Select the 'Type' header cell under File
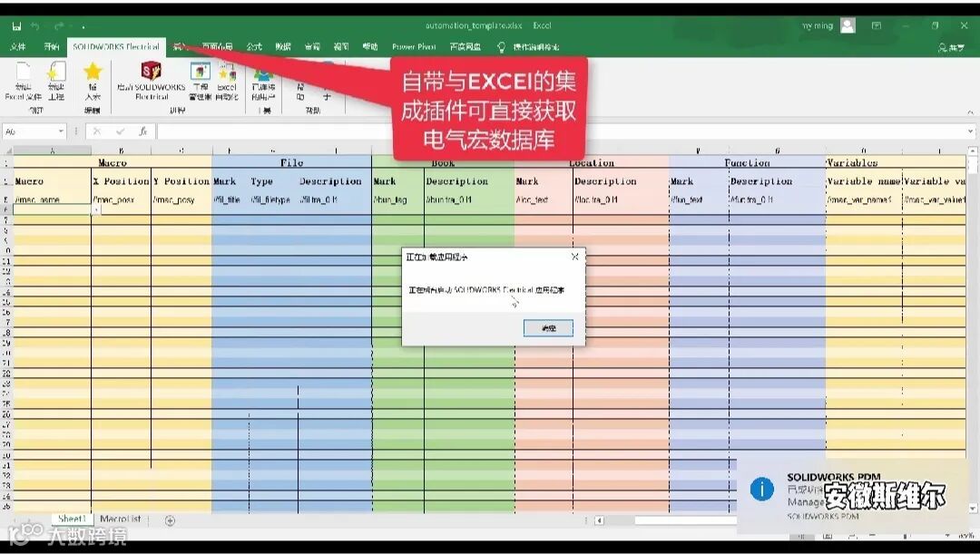This screenshot has height=554, width=980. [x=273, y=181]
